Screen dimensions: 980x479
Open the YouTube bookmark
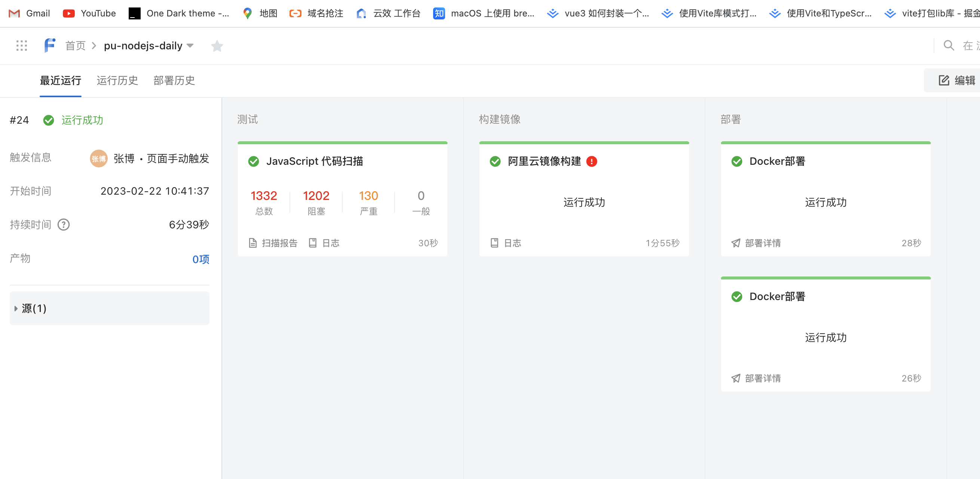coord(89,13)
